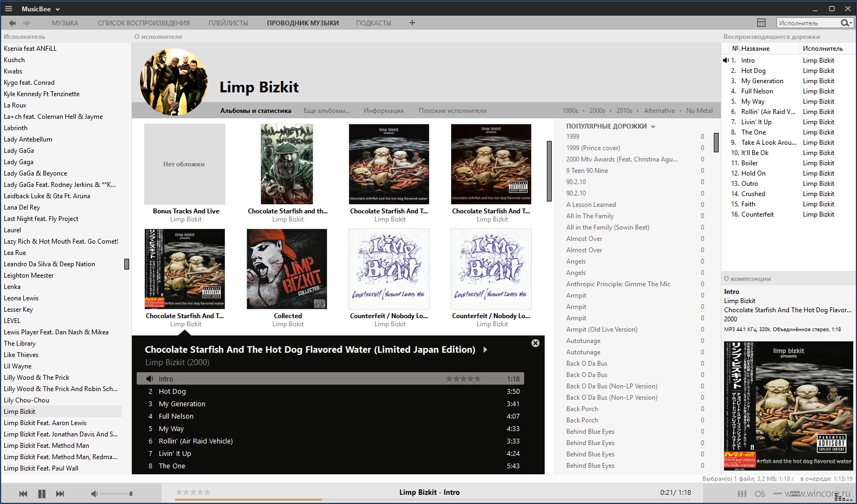
Task: Open the panel layout configuration icon
Action: tap(761, 23)
